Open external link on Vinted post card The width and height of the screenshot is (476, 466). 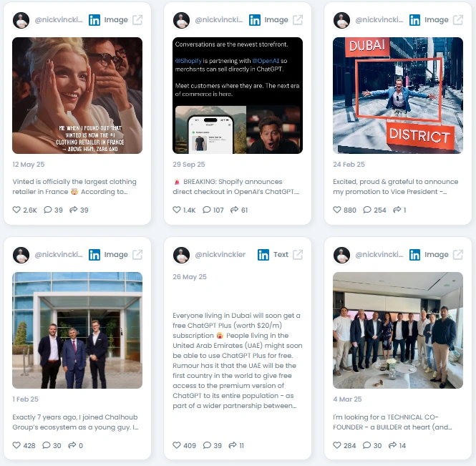[x=137, y=20]
